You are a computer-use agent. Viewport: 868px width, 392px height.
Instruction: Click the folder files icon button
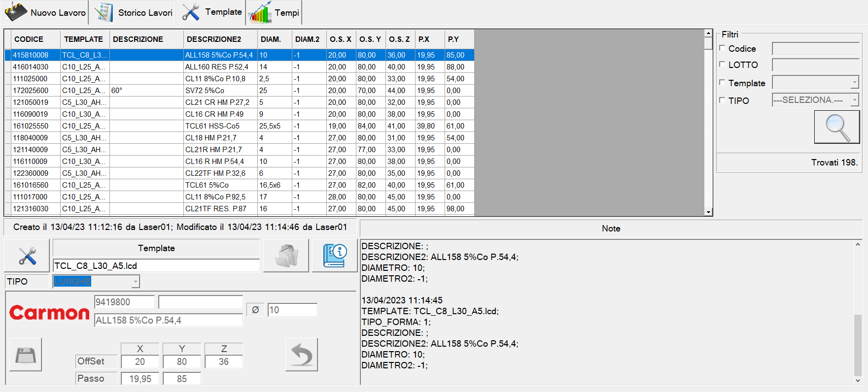(286, 256)
